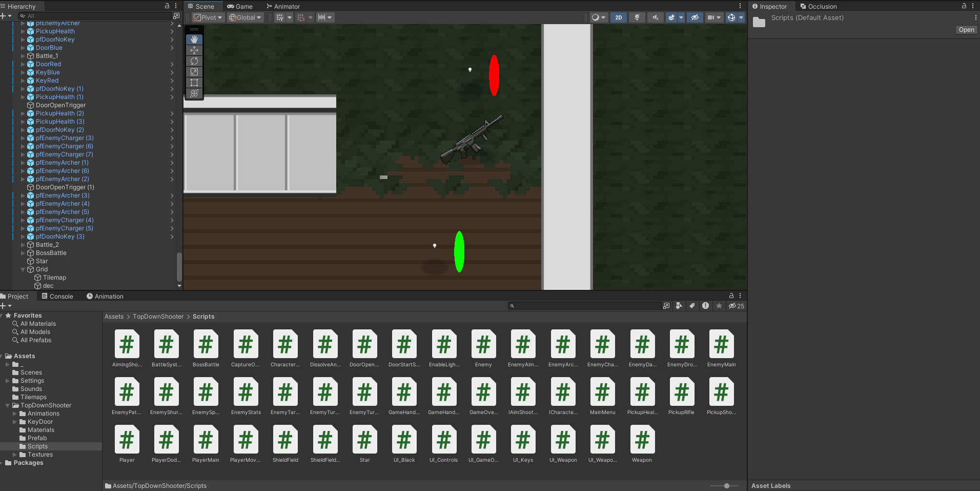This screenshot has width=980, height=491.
Task: Open All Prefabs favorite search
Action: (x=36, y=340)
